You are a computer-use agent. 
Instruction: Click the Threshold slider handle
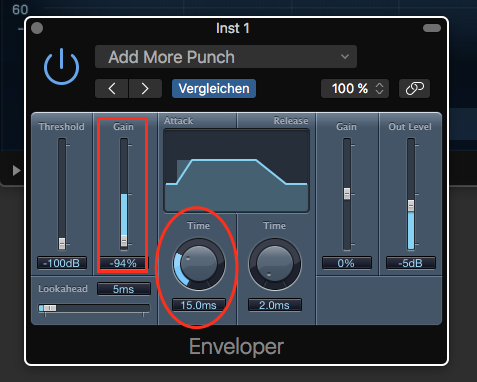[62, 243]
